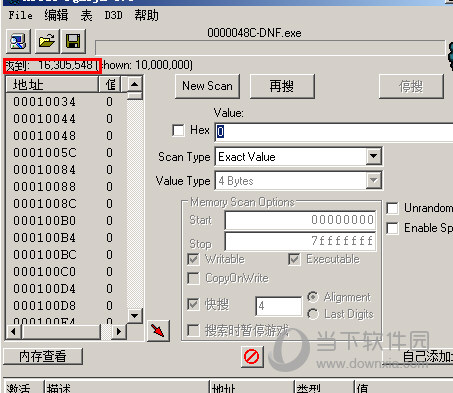
Task: Click the 停搜 stop scan button
Action: (x=411, y=86)
